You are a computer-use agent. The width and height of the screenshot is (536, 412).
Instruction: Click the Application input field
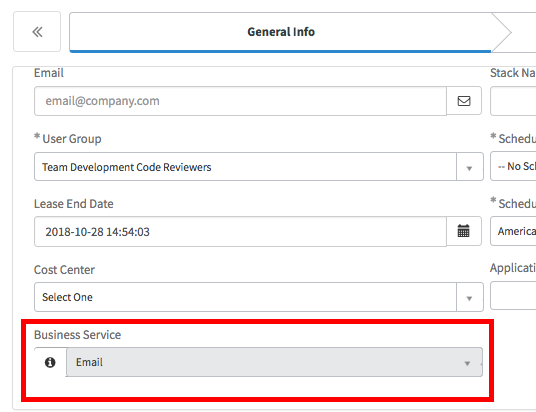[x=513, y=295]
